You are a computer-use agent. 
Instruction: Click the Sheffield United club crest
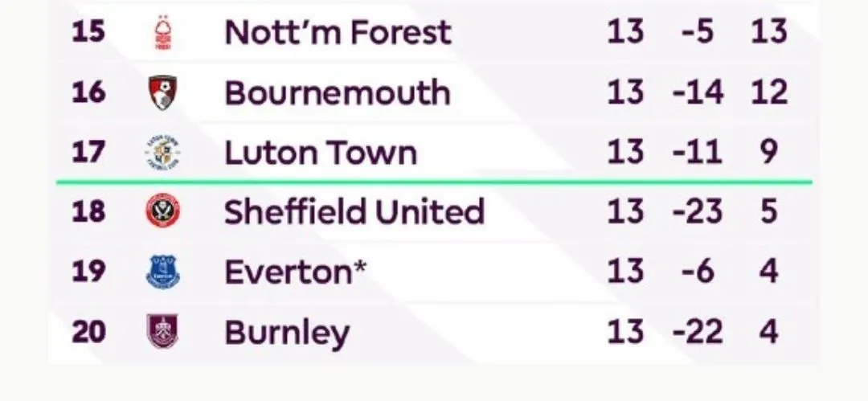click(x=162, y=211)
